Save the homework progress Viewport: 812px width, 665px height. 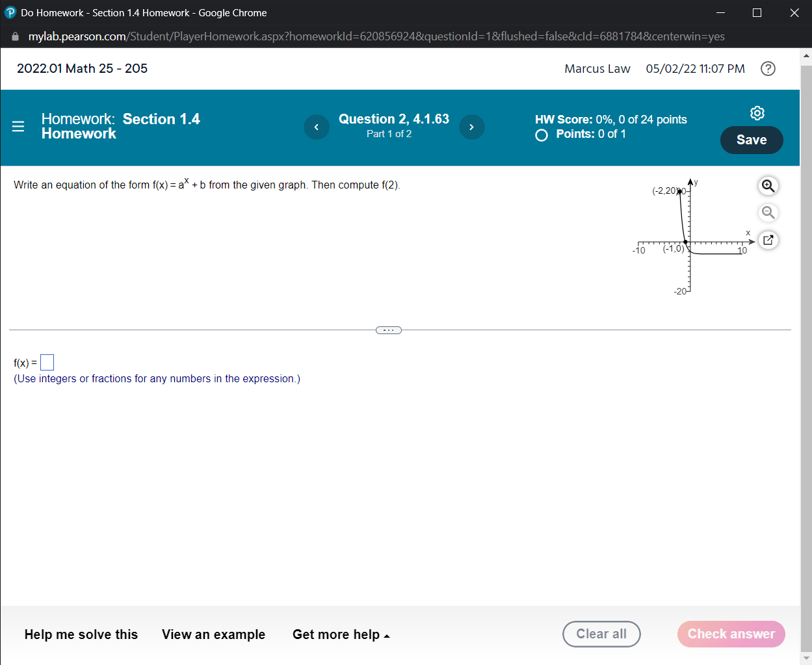[752, 139]
